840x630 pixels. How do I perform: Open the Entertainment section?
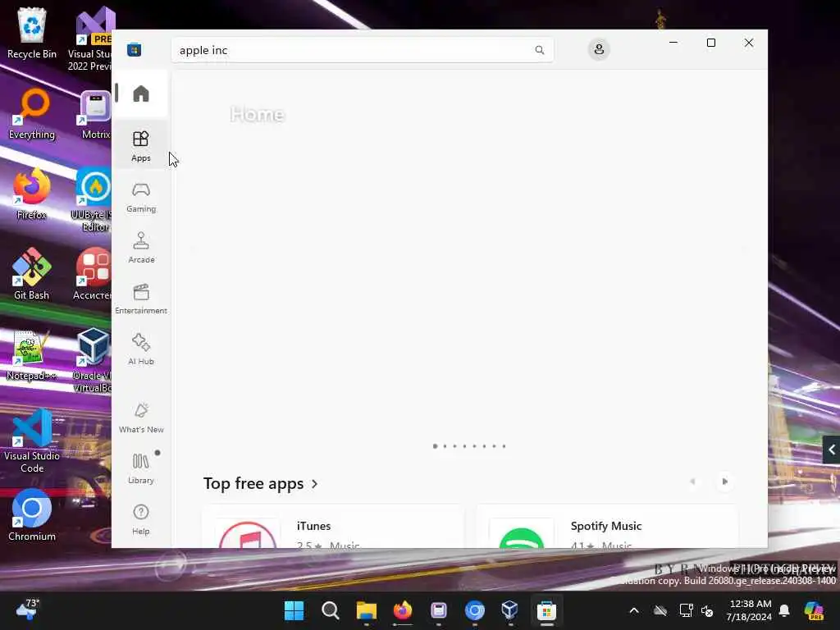coord(141,299)
